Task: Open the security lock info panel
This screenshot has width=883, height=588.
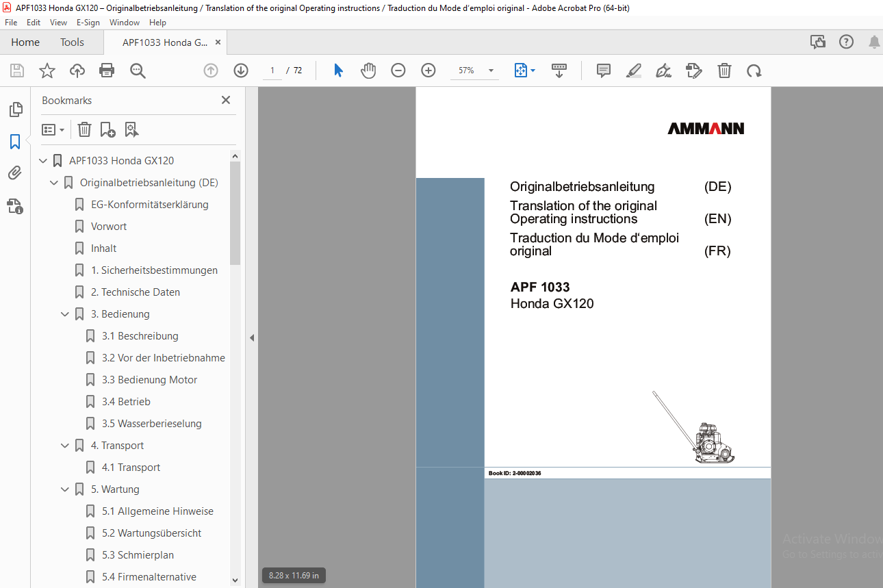Action: (x=15, y=205)
